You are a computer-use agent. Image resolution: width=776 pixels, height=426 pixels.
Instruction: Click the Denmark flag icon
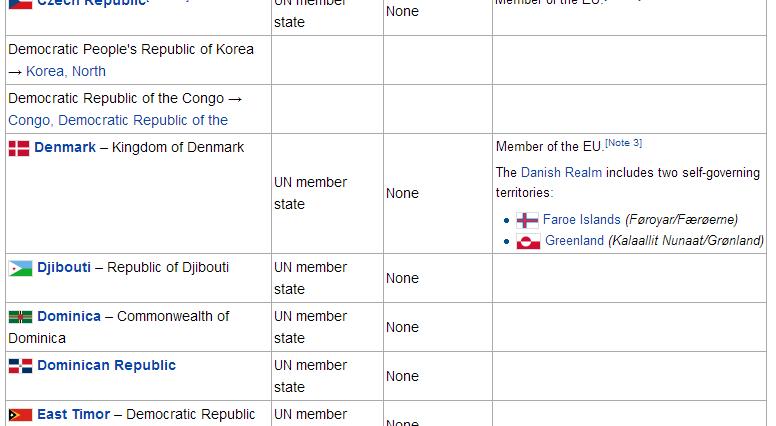click(19, 148)
